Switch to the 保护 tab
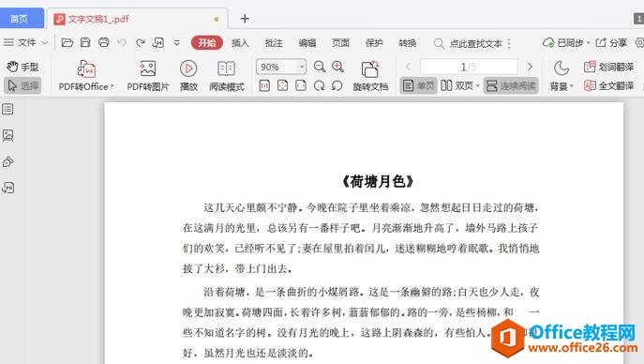Screen dimensions: 644x364 [x=374, y=43]
